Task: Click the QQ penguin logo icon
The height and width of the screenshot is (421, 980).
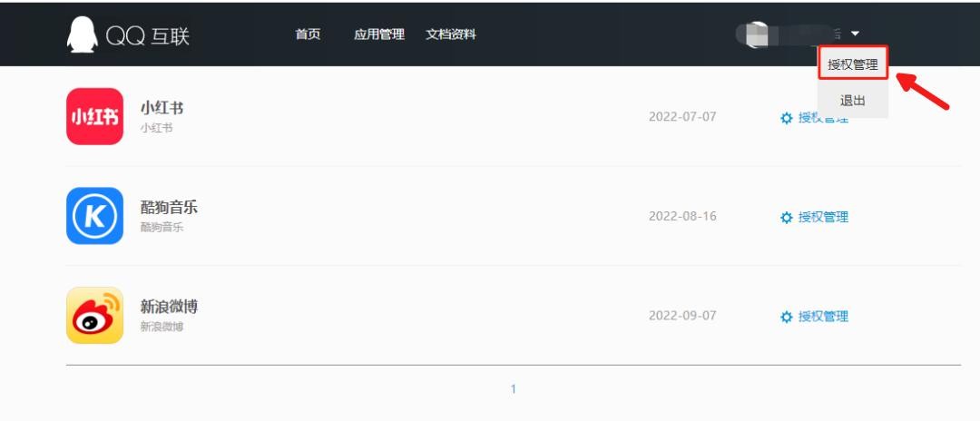Action: coord(82,34)
